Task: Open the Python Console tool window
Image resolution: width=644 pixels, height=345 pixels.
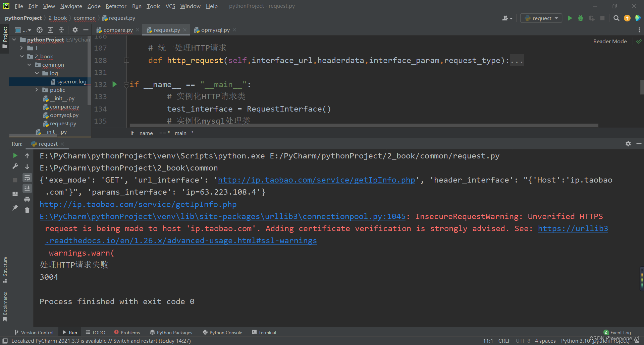Action: click(222, 332)
